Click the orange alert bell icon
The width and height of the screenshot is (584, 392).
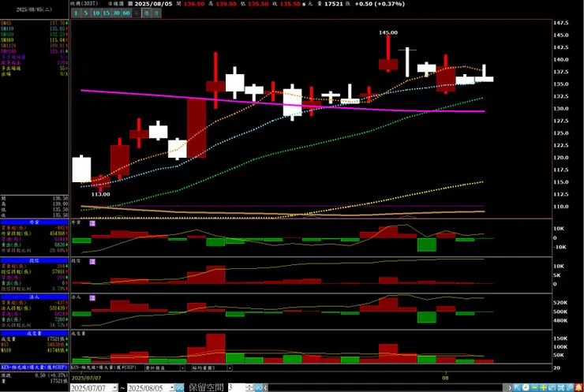[x=578, y=388]
